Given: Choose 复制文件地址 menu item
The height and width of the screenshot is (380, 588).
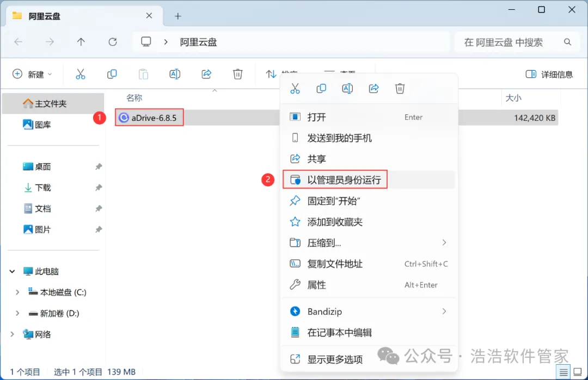Looking at the screenshot, I should 369,264.
